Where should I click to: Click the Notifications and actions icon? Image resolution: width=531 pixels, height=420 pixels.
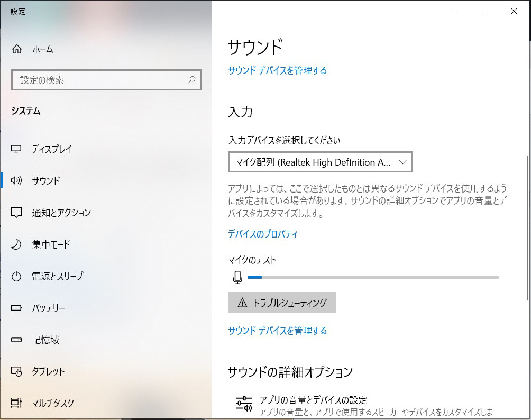tap(17, 213)
